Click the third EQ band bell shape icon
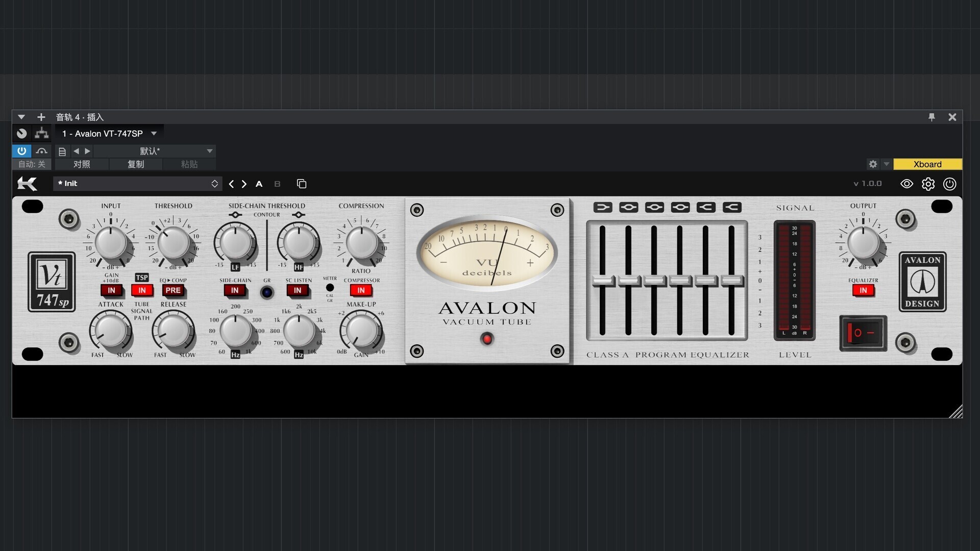980x551 pixels. pyautogui.click(x=654, y=207)
